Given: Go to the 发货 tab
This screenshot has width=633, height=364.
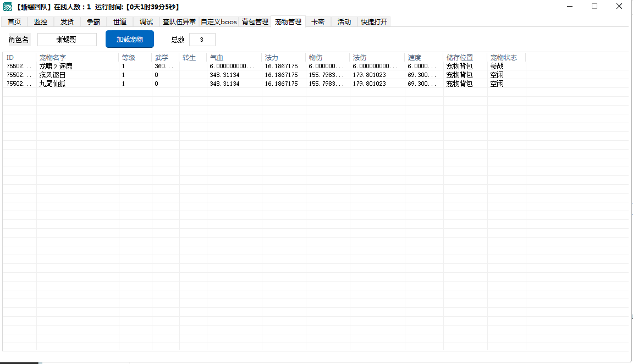Looking at the screenshot, I should point(67,22).
